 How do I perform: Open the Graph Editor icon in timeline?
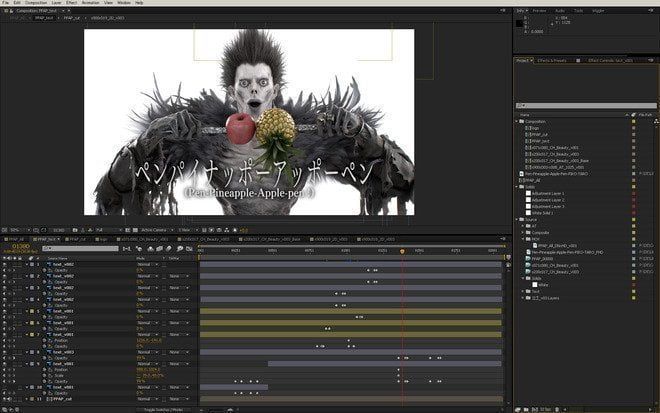[x=189, y=248]
